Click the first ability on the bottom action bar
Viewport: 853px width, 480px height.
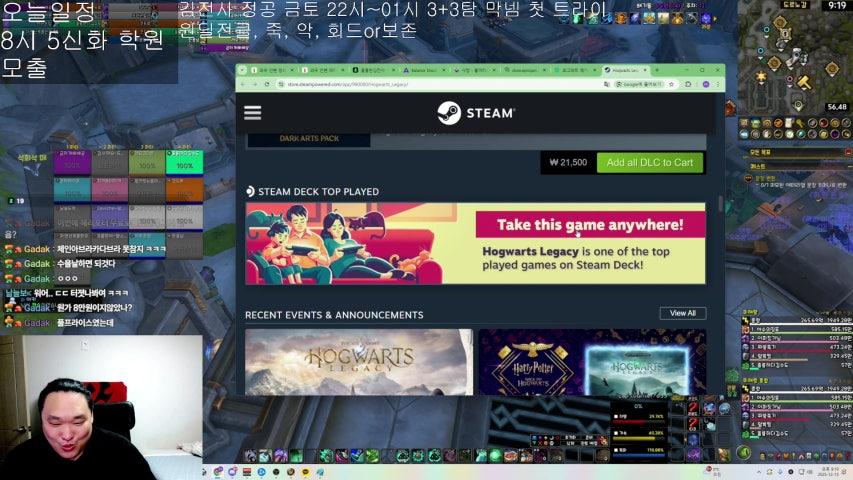pos(250,455)
